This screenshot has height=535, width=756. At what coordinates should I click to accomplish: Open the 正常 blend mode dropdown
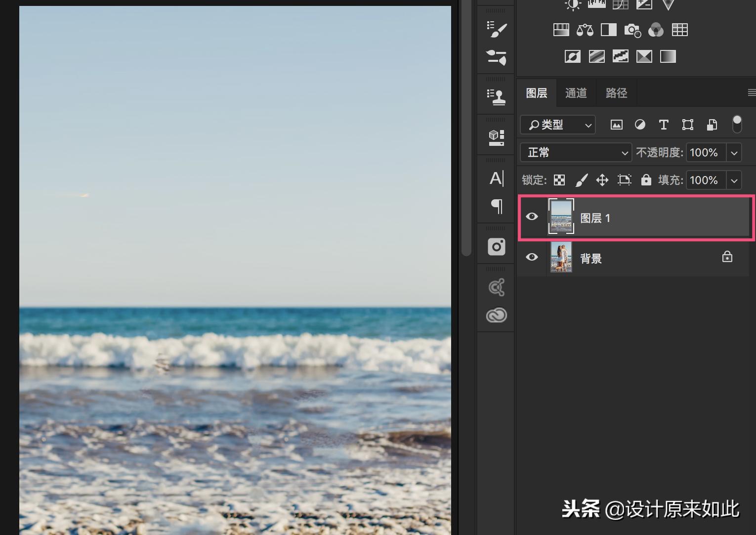576,153
